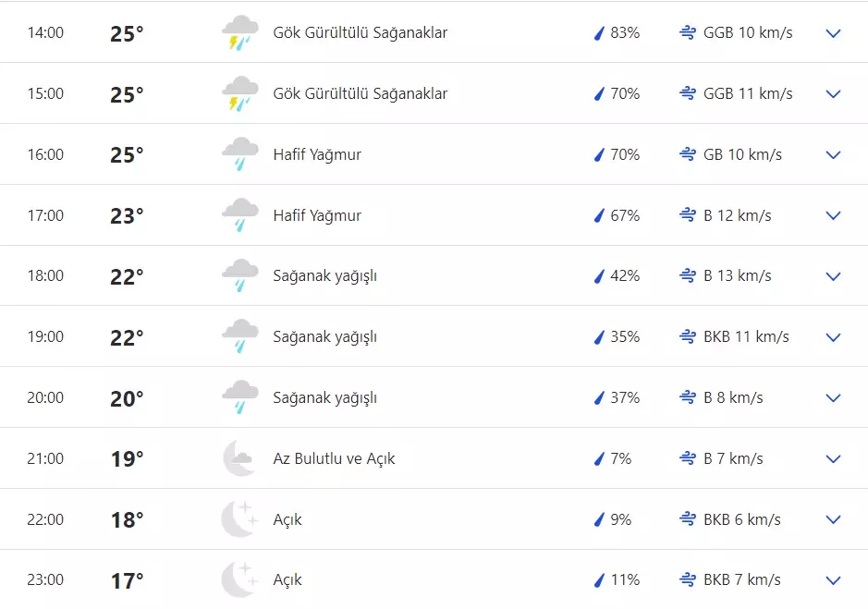Screen dimensions: 868x609
Task: Click the thunderstorm icon on the 15:00 row
Action: coord(239,92)
